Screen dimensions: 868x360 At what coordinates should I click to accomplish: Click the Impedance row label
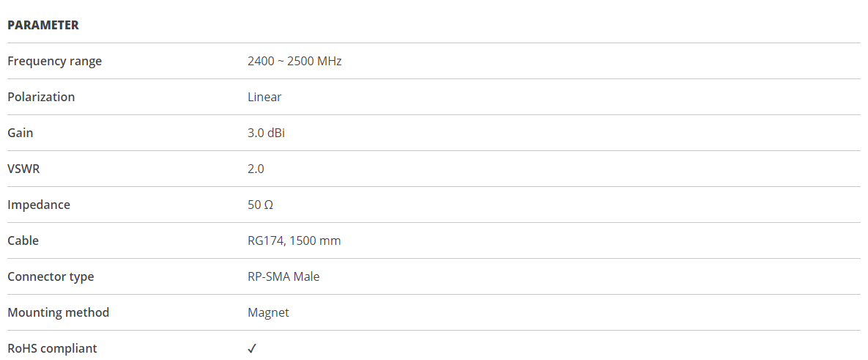click(x=39, y=205)
